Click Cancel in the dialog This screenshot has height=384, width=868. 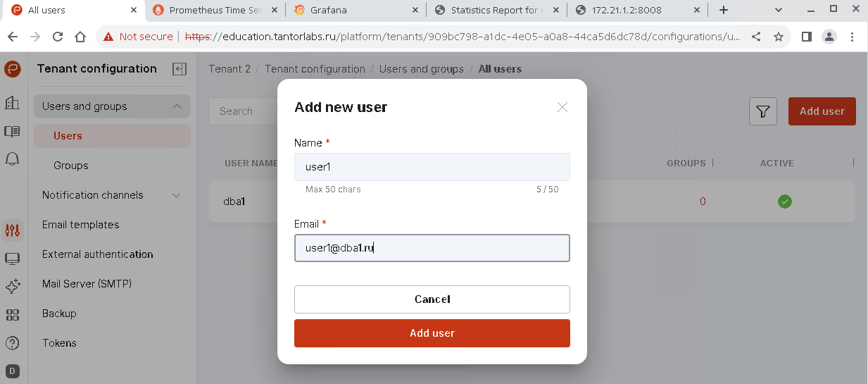[x=432, y=299]
